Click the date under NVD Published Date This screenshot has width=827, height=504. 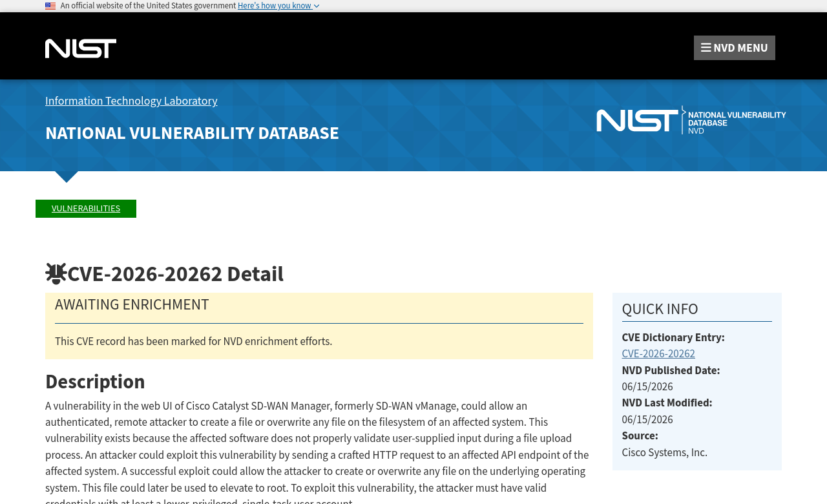click(647, 386)
